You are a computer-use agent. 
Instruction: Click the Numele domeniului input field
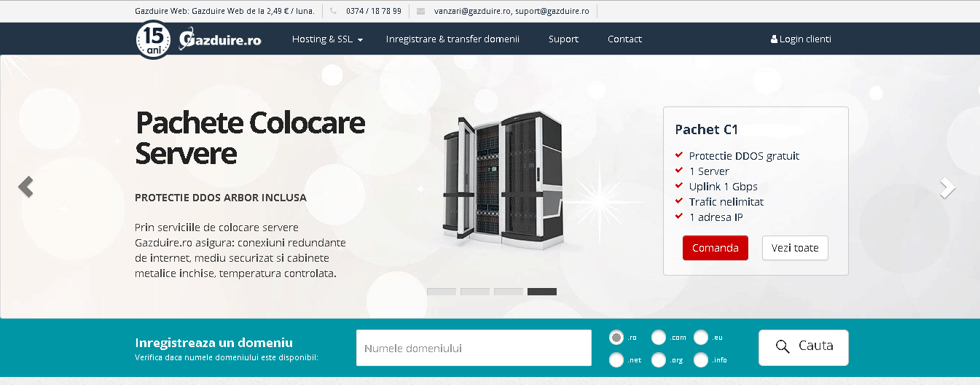pyautogui.click(x=474, y=348)
